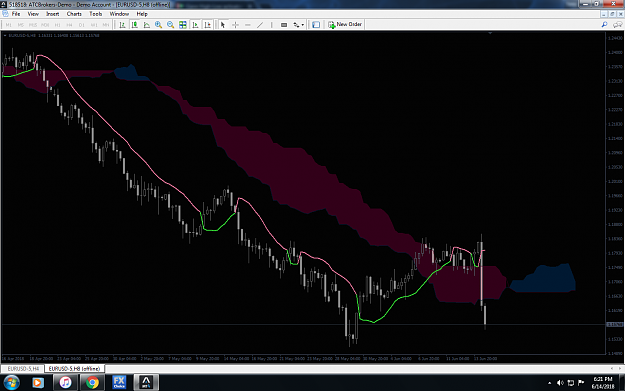The image size is (625, 391).
Task: Open the media player taskbar icon
Action: (37, 383)
